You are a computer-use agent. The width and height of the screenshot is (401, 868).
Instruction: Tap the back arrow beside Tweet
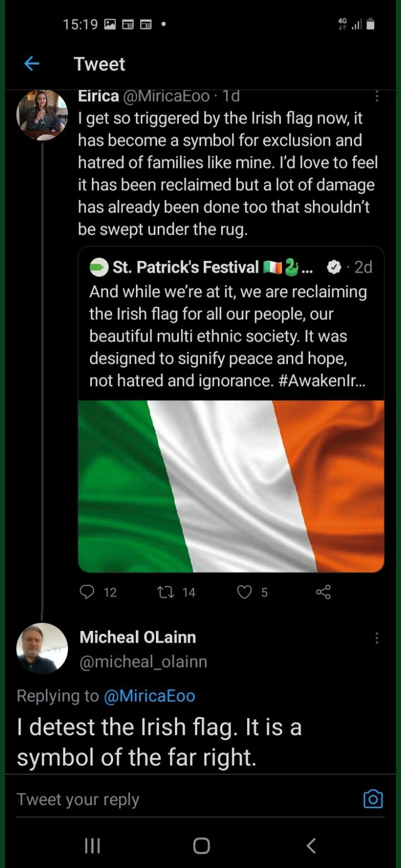point(32,64)
